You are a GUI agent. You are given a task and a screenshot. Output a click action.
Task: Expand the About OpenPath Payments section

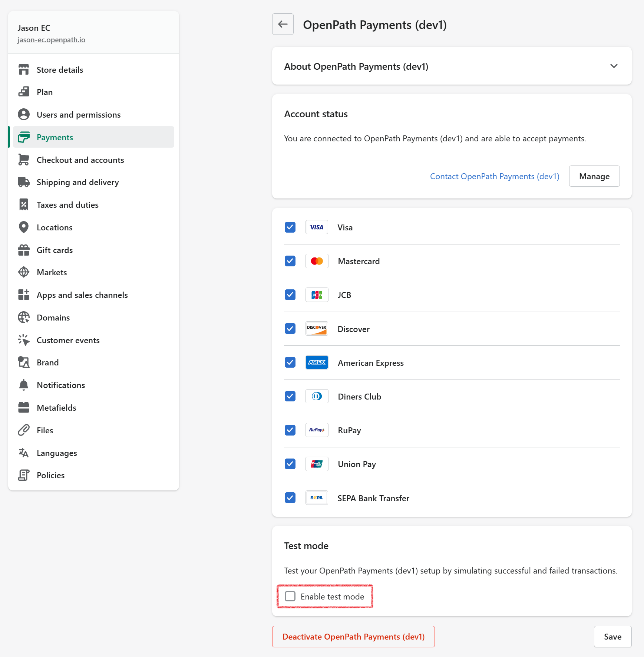coord(614,66)
